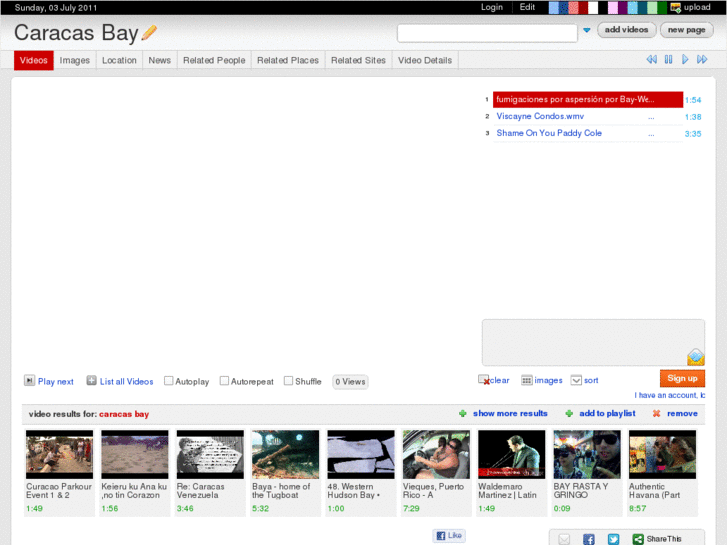This screenshot has width=727, height=545.
Task: Click the clear playlist icon
Action: 484,380
